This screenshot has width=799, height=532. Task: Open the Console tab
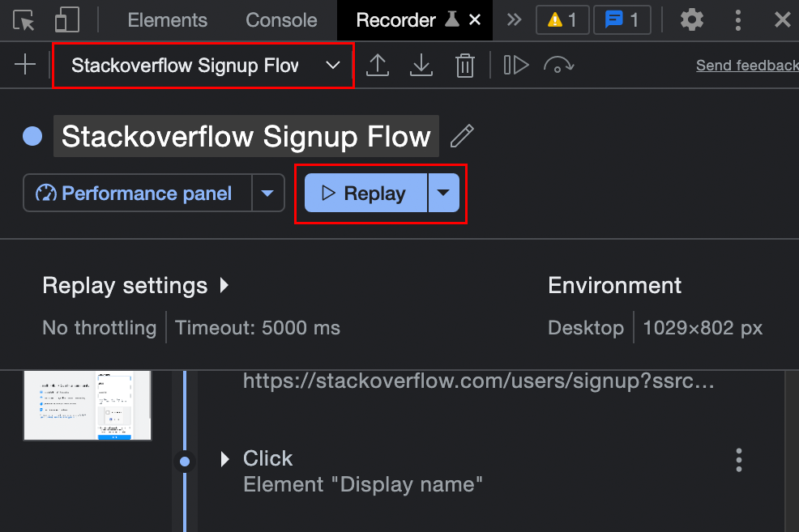(281, 20)
